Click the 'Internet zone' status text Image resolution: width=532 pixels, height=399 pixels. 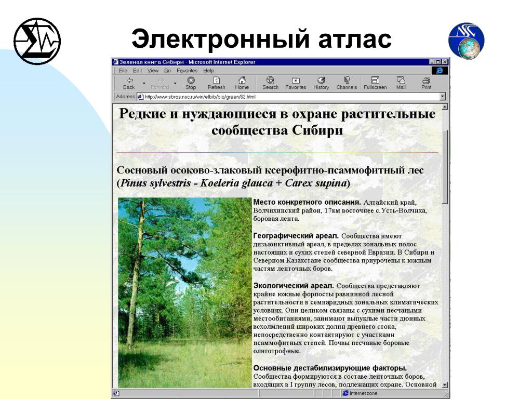pos(363,393)
